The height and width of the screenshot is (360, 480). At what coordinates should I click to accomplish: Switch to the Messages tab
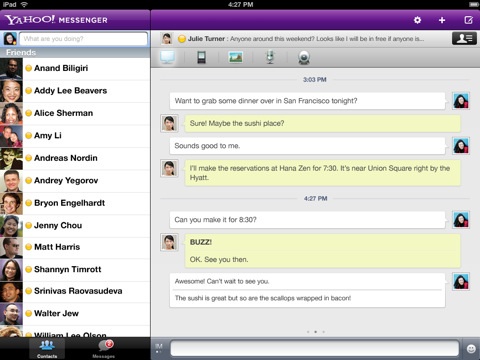point(104,349)
